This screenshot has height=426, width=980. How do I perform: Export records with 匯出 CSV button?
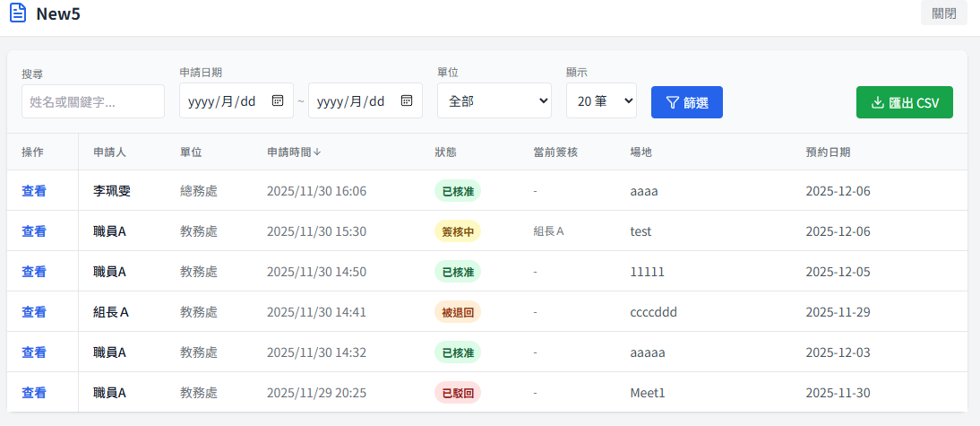904,102
